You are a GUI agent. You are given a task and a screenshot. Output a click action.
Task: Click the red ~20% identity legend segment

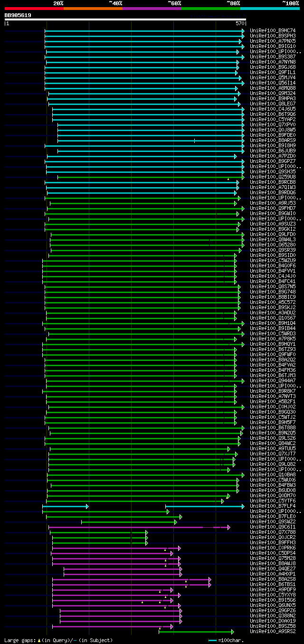[x=34, y=9]
